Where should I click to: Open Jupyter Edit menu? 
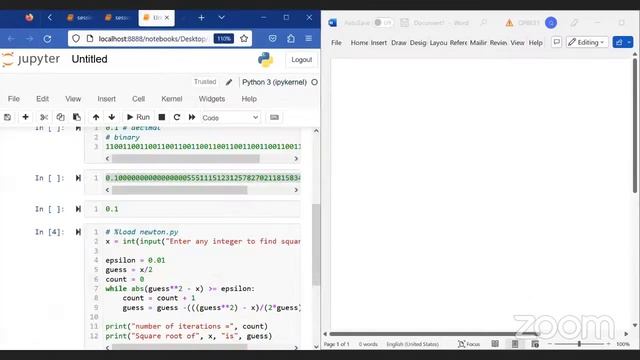tap(42, 99)
